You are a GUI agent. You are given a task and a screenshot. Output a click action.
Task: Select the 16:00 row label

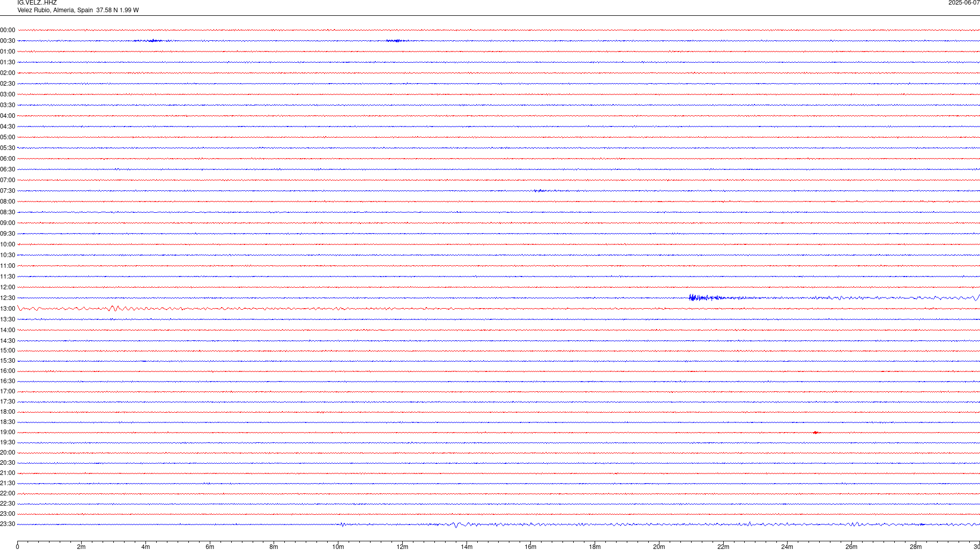tap(8, 371)
